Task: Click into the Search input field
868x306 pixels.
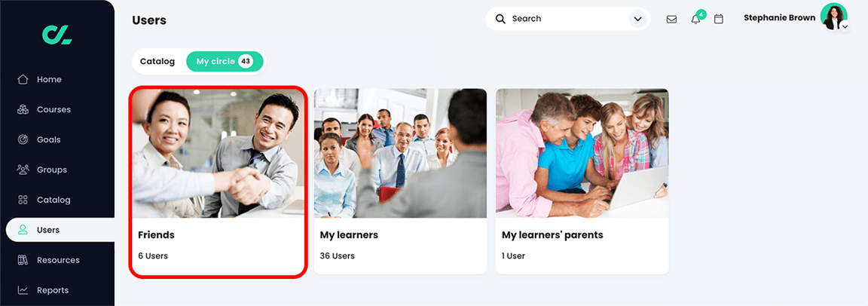Action: click(567, 19)
